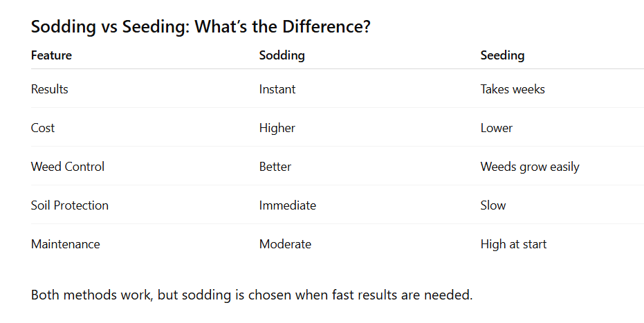Image resolution: width=644 pixels, height=323 pixels.
Task: Click the Moderate maintenance cell
Action: point(285,244)
